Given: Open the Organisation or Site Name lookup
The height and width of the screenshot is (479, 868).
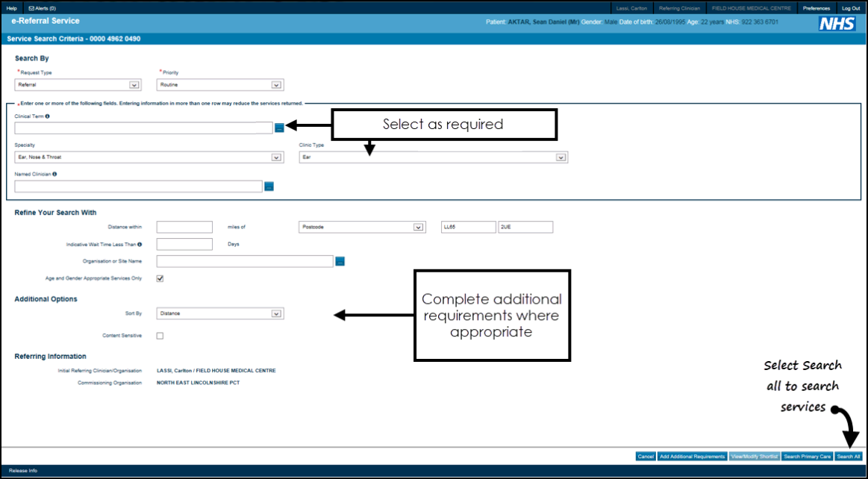Looking at the screenshot, I should click(340, 261).
